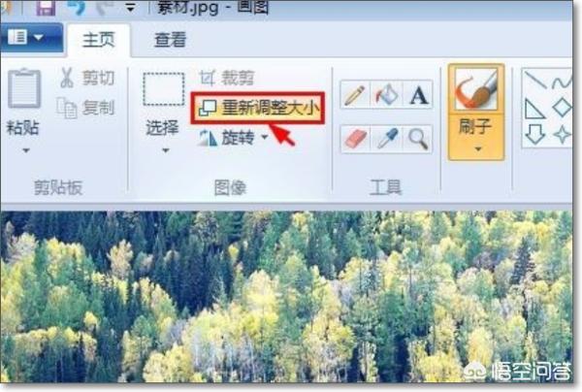
Task: Select the Pencil tool
Action: coord(355,95)
